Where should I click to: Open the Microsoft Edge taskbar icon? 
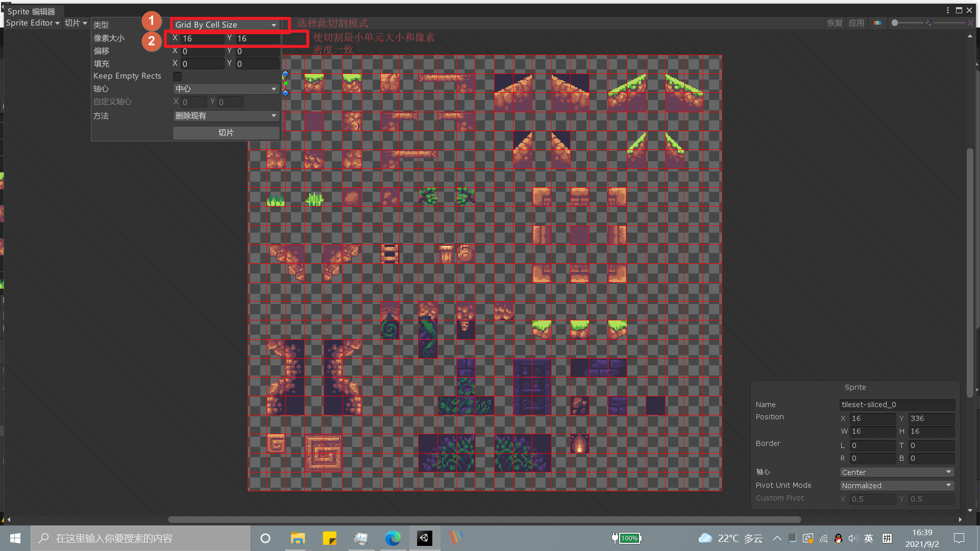tap(393, 538)
